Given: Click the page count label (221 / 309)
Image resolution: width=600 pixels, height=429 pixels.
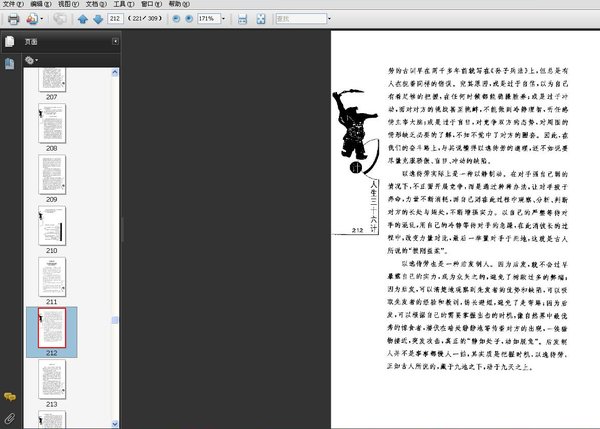Looking at the screenshot, I should click(145, 18).
